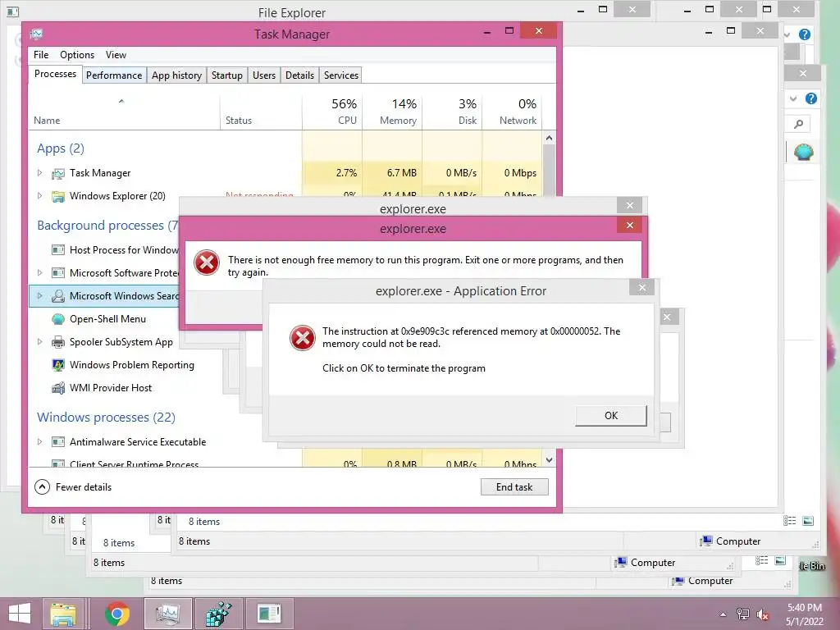This screenshot has width=840, height=630.
Task: Switch to the Details tab
Action: [299, 75]
